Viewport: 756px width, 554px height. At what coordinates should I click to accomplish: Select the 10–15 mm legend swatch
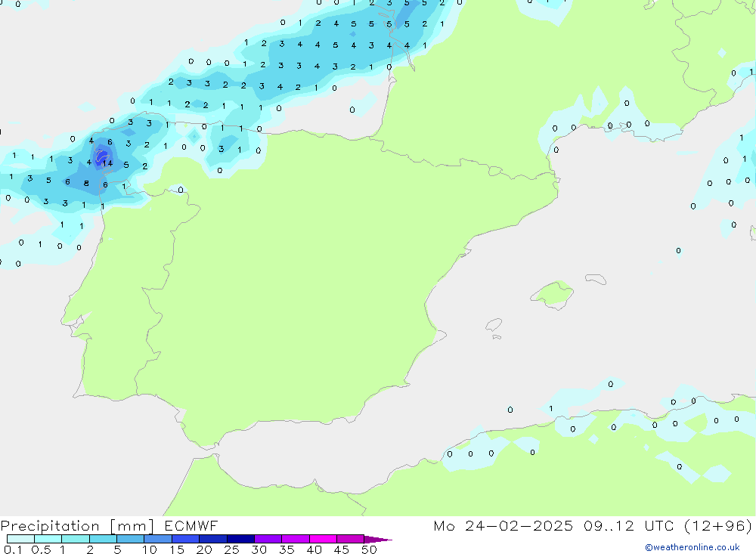158,539
